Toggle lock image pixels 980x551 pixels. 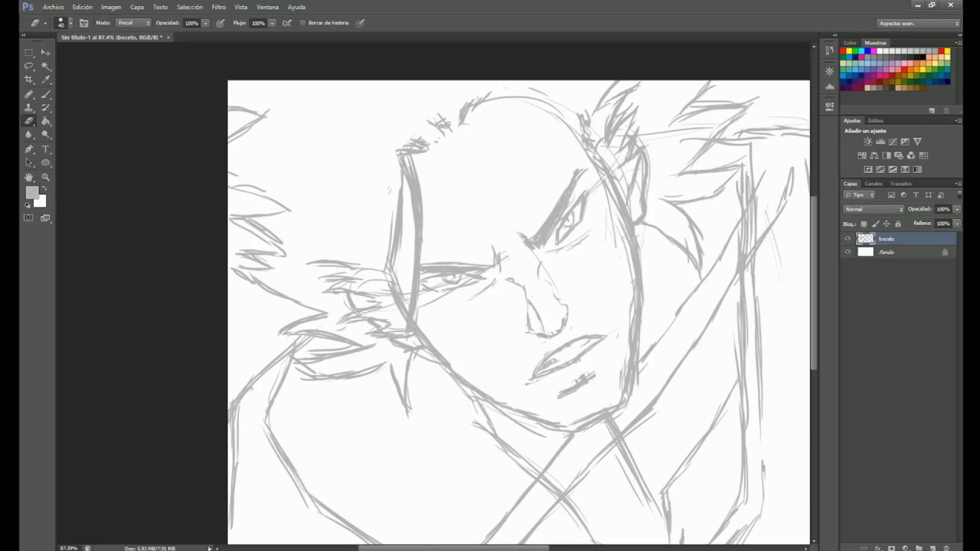coord(875,224)
